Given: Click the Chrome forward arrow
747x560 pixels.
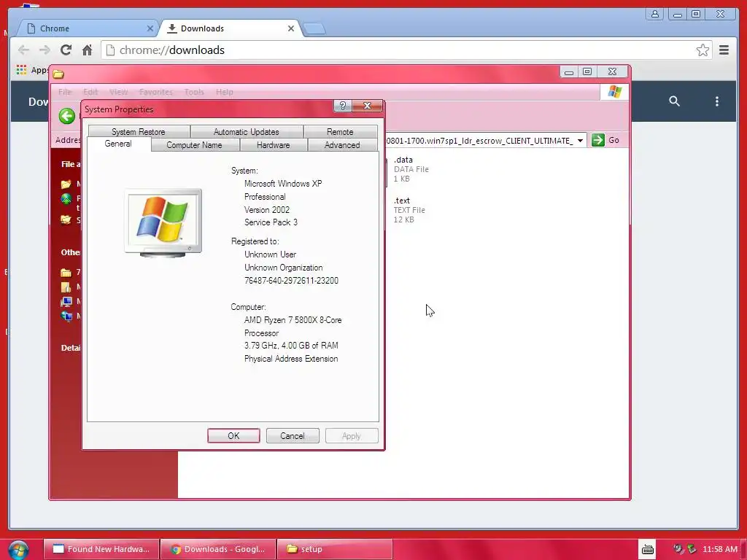Looking at the screenshot, I should pos(44,50).
